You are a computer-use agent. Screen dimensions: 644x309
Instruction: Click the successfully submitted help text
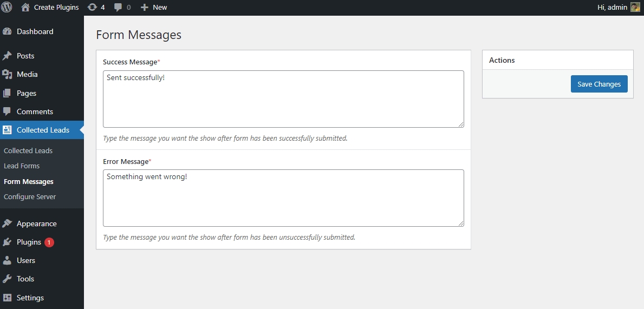(225, 139)
